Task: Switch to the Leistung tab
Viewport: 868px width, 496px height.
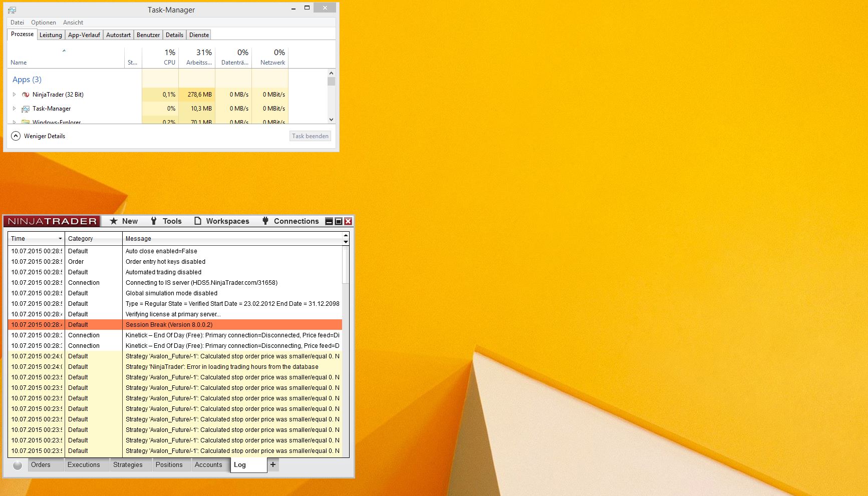Action: 51,35
